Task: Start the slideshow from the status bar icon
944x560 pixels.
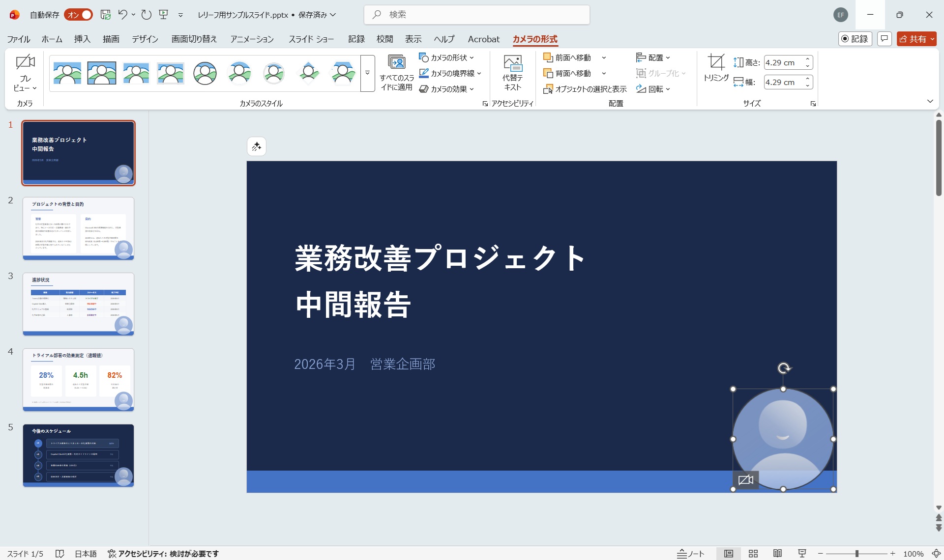Action: 801,553
